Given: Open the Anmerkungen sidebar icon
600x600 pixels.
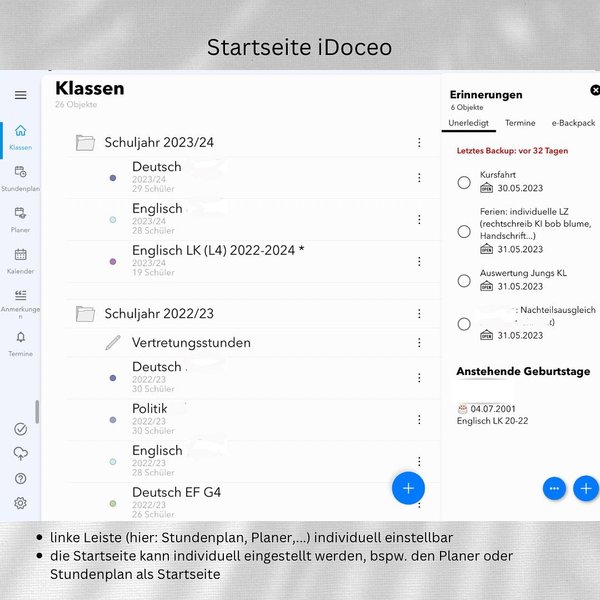Looking at the screenshot, I should pos(20,295).
